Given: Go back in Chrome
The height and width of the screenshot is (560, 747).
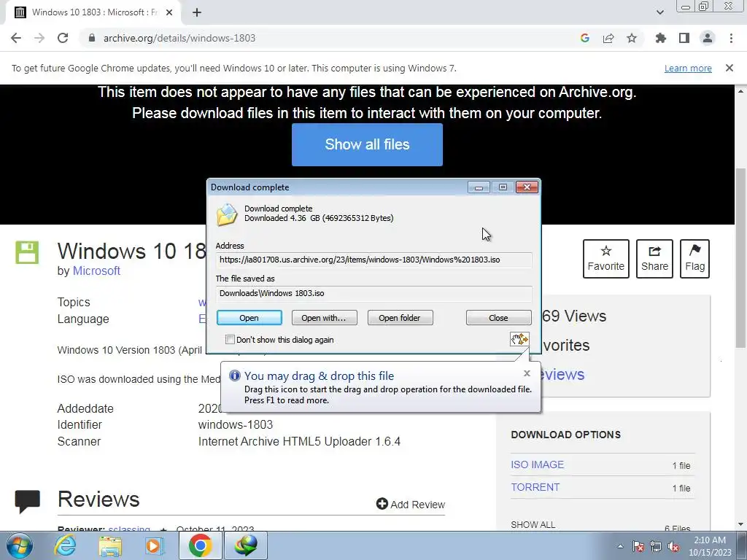Looking at the screenshot, I should [16, 38].
